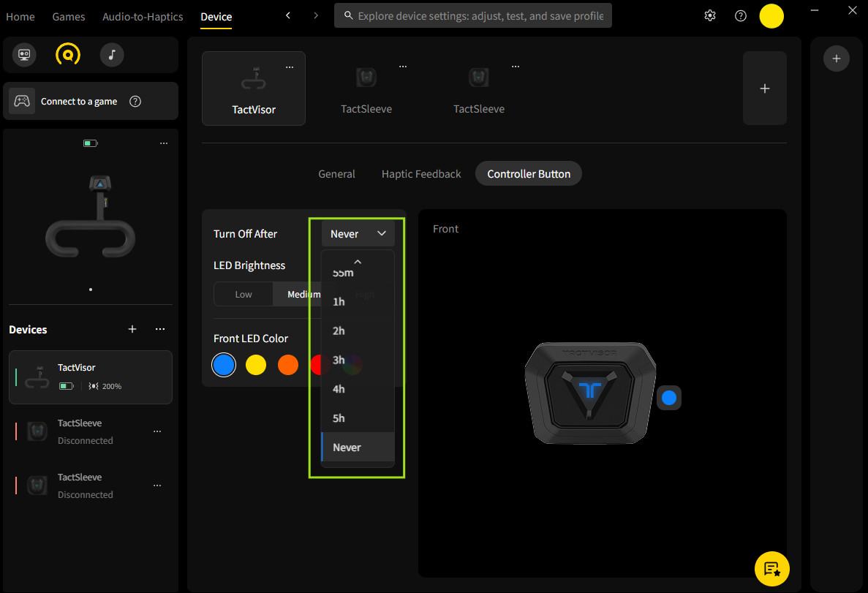The height and width of the screenshot is (593, 868).
Task: Set LED Brightness to Low
Action: 244,294
